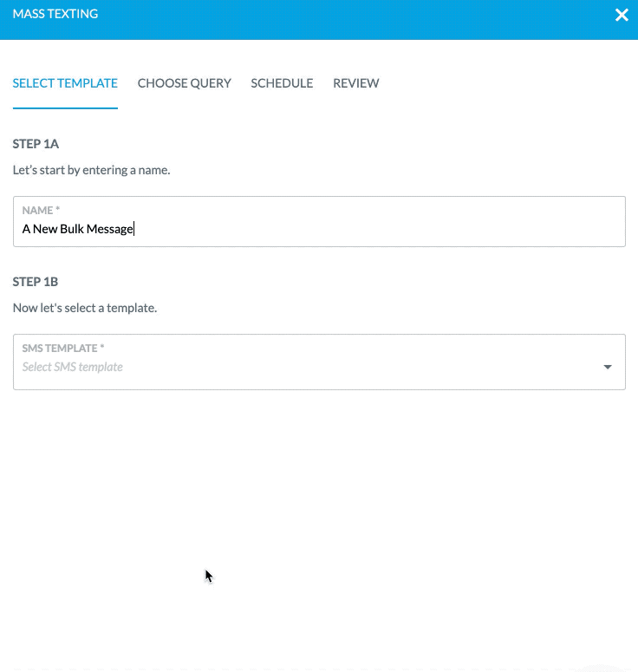The image size is (638, 672).
Task: Open the Choose Query tab
Action: tap(185, 83)
